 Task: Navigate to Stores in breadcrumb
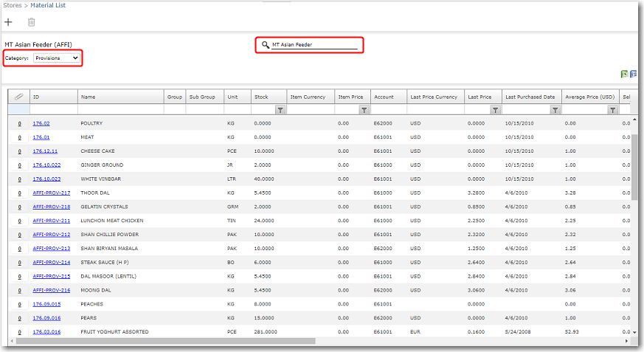point(13,5)
